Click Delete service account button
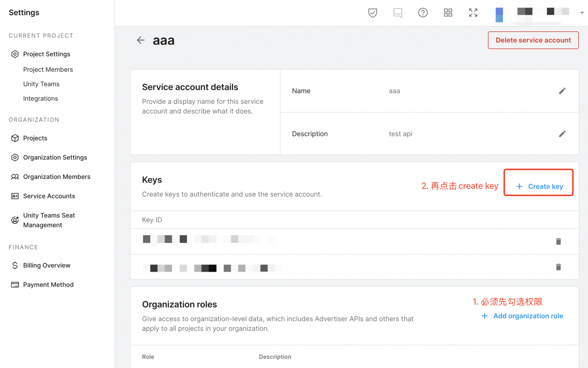This screenshot has height=368, width=588. tap(533, 40)
